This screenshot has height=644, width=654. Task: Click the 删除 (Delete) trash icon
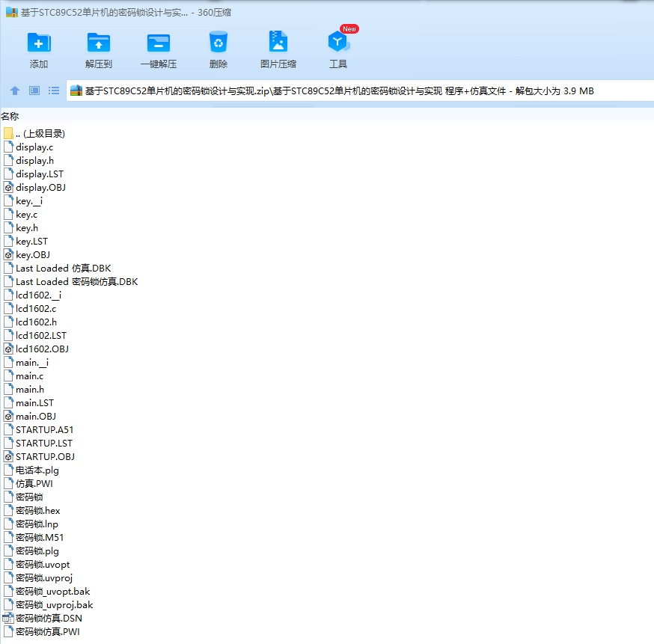[x=218, y=42]
